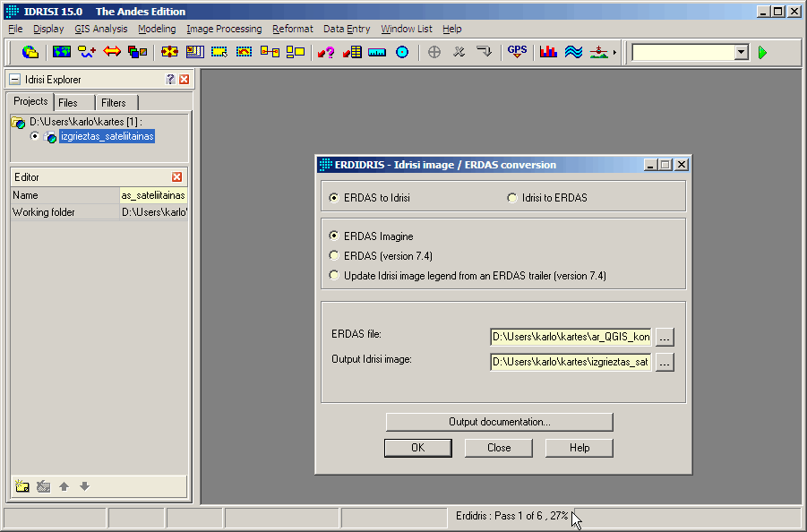Open the Histogram bar-chart icon
This screenshot has height=532, width=807.
point(548,52)
